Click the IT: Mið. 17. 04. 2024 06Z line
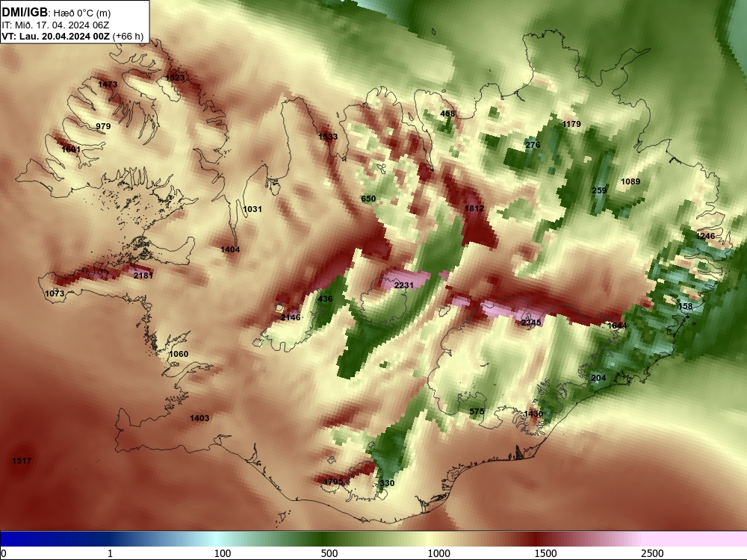This screenshot has height=560, width=747. click(x=55, y=25)
